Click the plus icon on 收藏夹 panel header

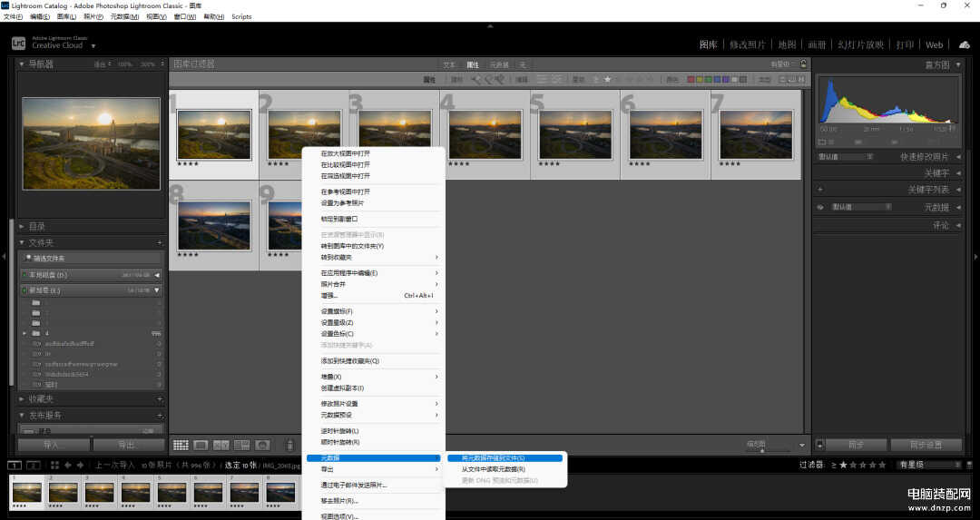[160, 398]
